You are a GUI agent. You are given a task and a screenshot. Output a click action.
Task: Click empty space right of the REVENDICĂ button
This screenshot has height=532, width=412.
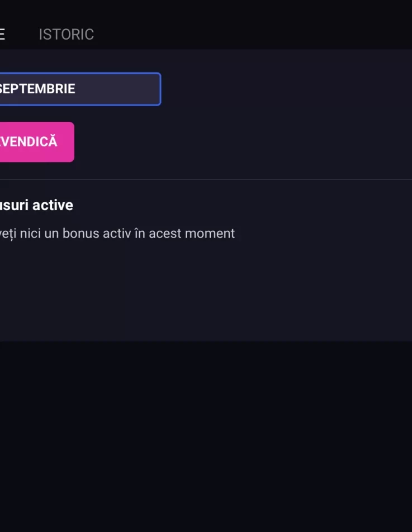238,142
